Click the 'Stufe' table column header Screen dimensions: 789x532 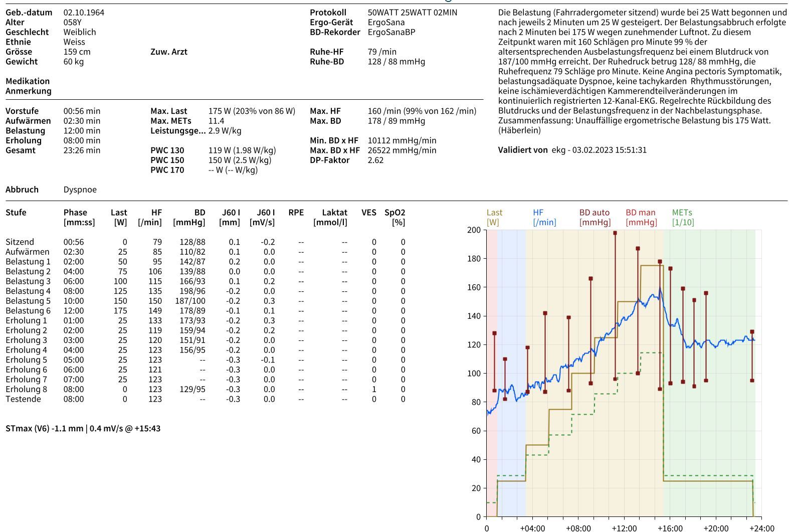(16, 213)
